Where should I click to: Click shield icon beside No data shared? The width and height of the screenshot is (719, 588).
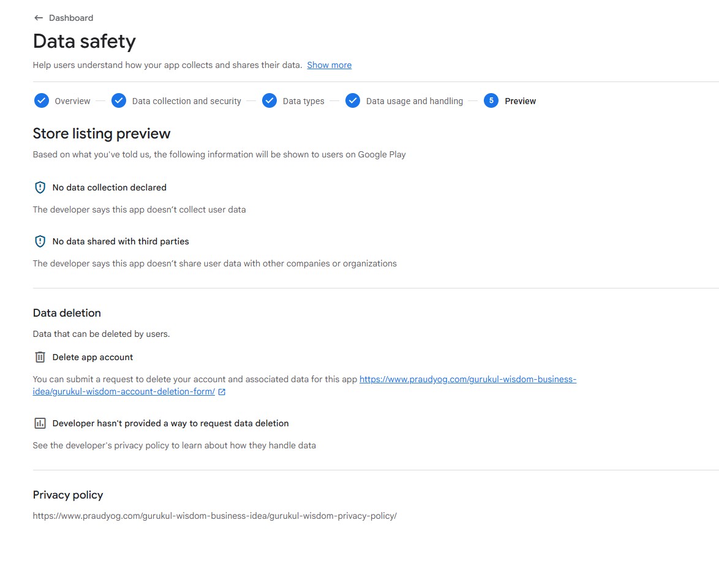40,241
